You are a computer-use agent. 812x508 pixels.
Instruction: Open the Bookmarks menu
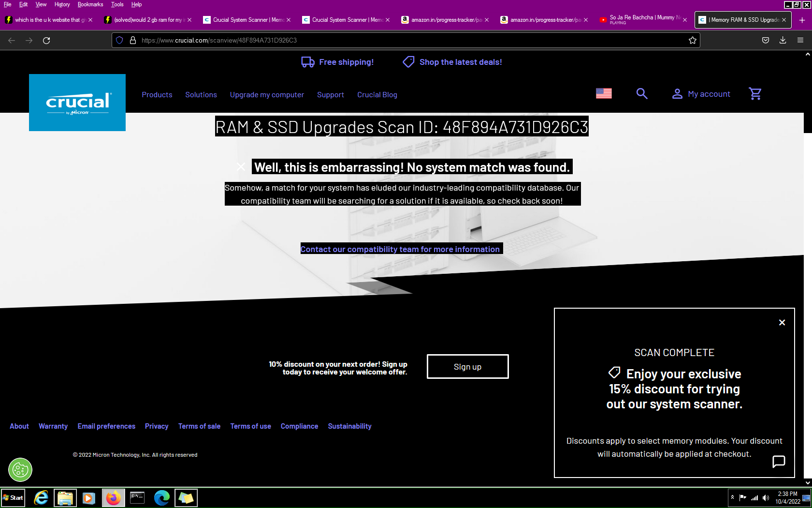pyautogui.click(x=90, y=4)
